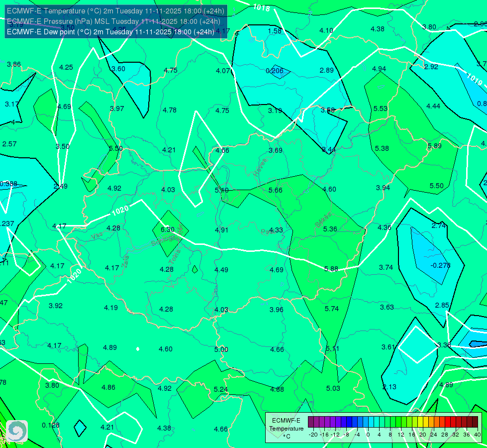This screenshot has height=448, width=487.
Task: Click the ECMWF spiral logo icon
Action: (x=17, y=431)
